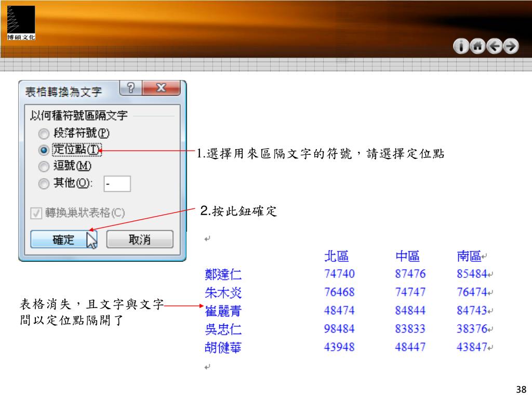The image size is (532, 399).
Task: Open dialog help question mark button
Action: [x=130, y=88]
